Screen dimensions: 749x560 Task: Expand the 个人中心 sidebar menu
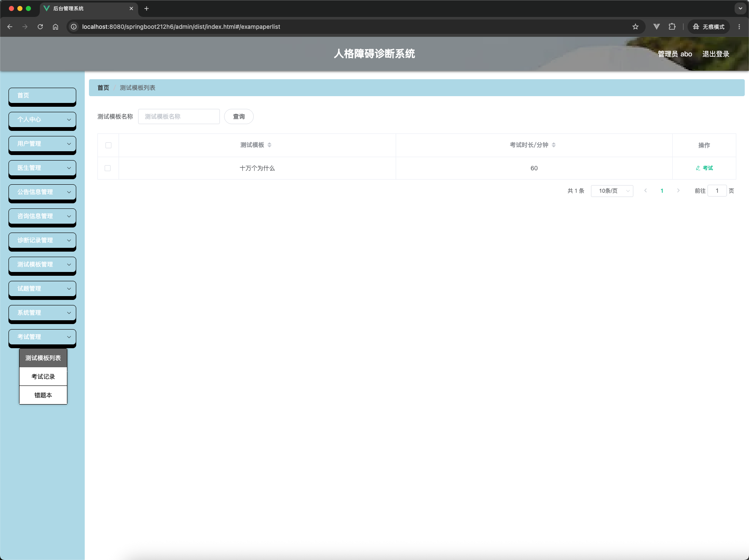(42, 119)
